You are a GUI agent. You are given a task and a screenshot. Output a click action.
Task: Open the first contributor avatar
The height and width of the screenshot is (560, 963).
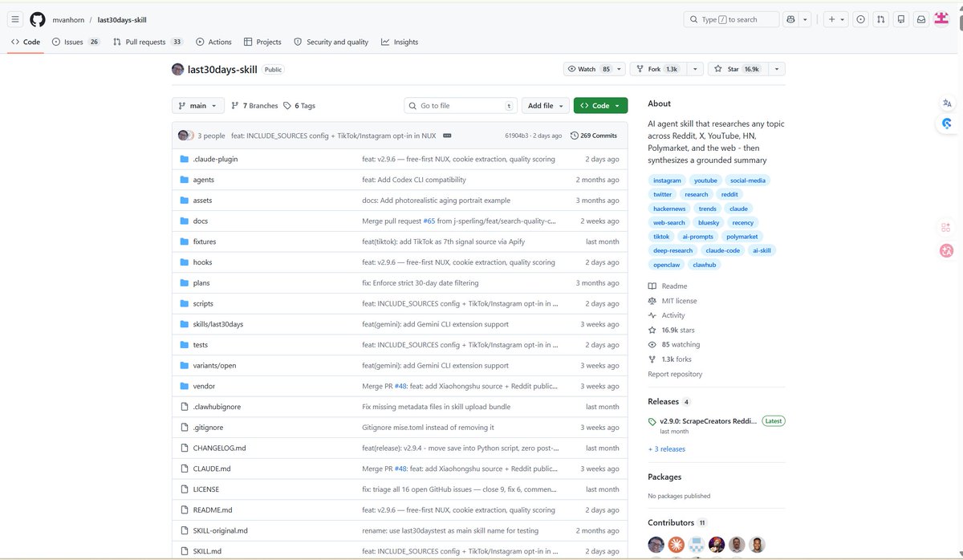click(x=656, y=545)
